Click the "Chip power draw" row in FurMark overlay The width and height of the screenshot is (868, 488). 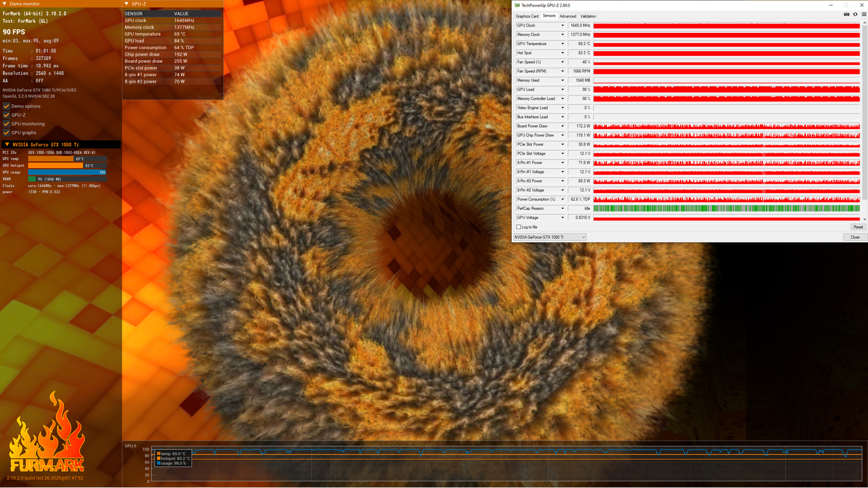coord(172,54)
